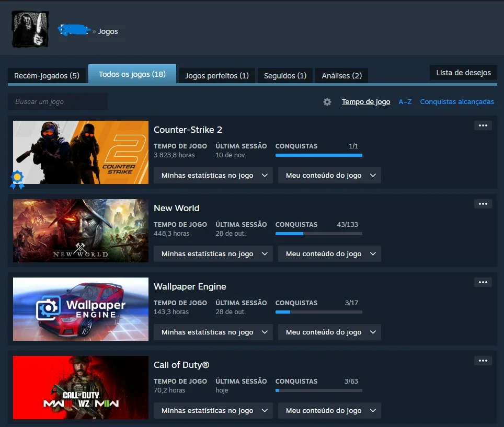
Task: Click the 1/1 achievements count
Action: pos(353,146)
